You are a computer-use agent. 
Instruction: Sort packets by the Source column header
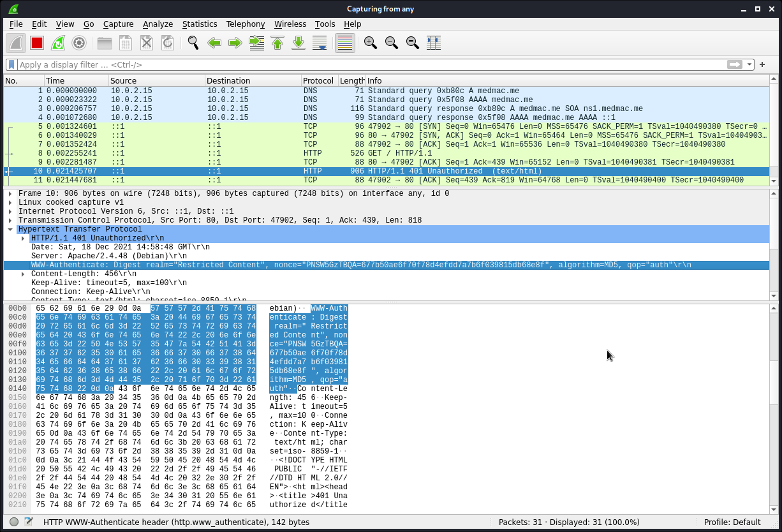[157, 81]
